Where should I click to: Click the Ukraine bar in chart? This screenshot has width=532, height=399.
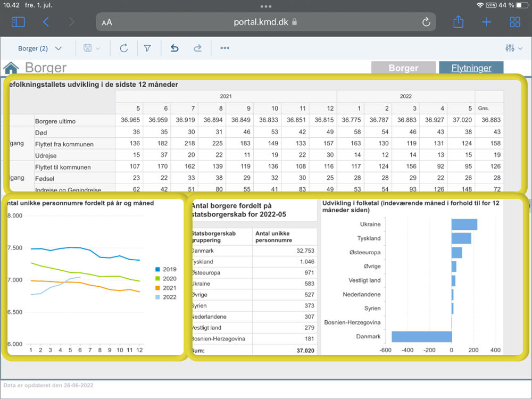[464, 225]
